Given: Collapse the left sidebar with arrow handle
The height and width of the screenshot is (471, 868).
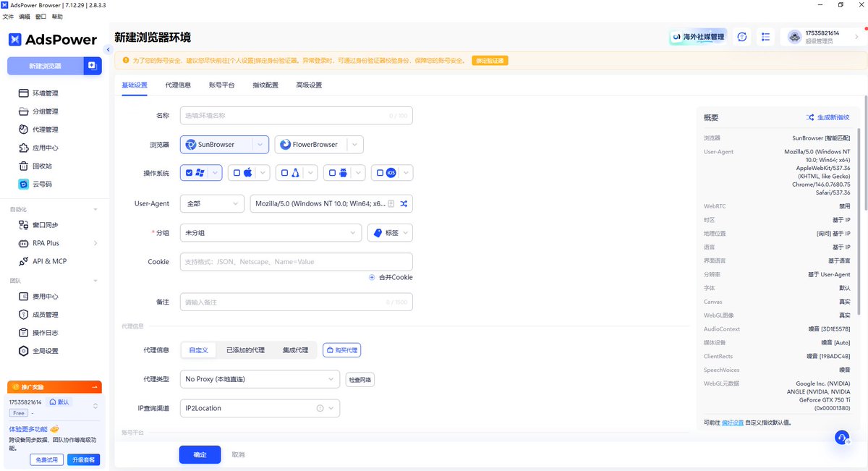Looking at the screenshot, I should 108,50.
